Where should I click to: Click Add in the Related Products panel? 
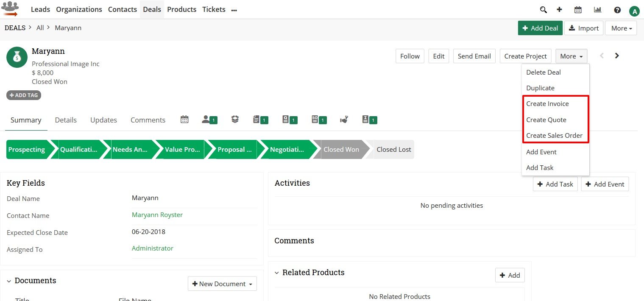tap(510, 275)
